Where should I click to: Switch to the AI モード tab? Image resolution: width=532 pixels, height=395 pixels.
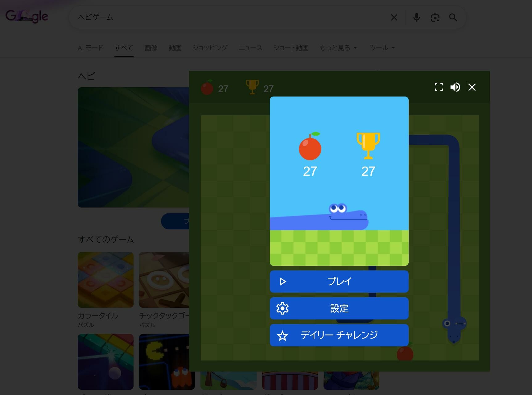point(90,48)
